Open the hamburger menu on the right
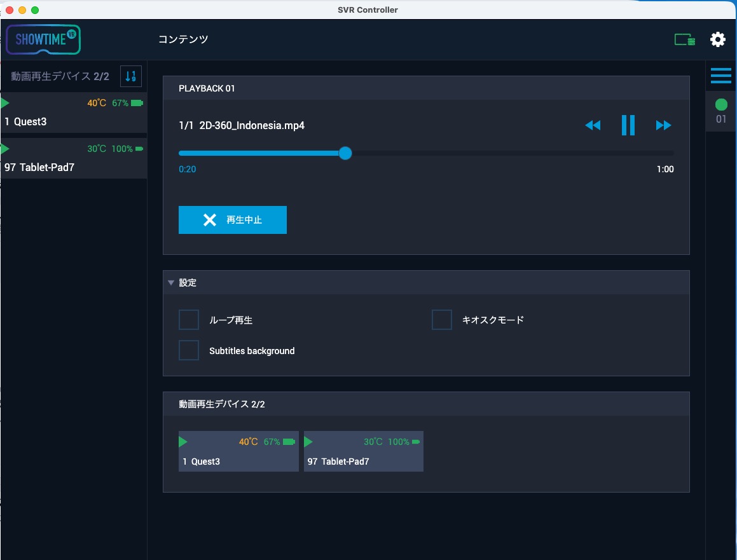737x560 pixels. click(x=720, y=75)
